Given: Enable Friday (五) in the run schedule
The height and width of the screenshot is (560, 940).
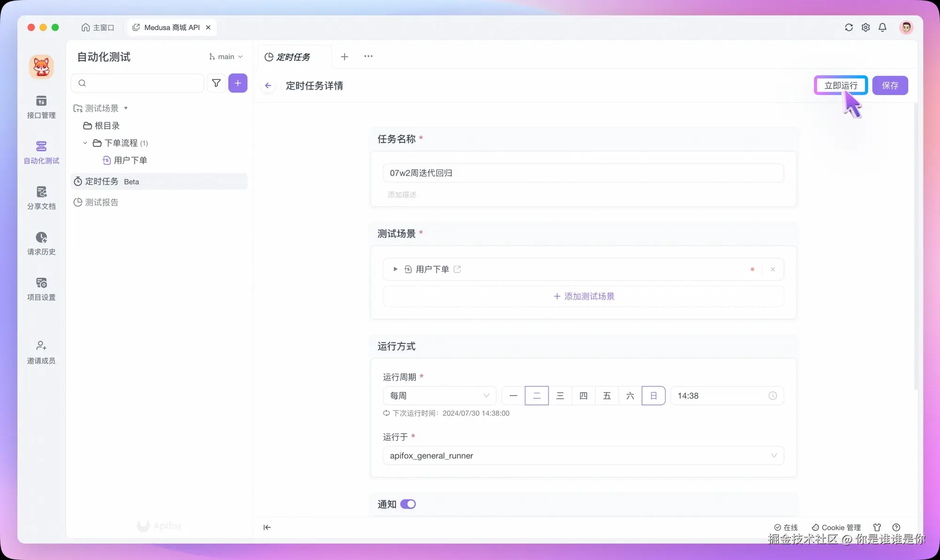Looking at the screenshot, I should (607, 396).
